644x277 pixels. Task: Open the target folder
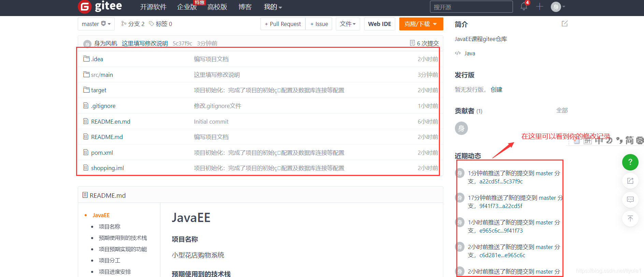click(x=99, y=90)
